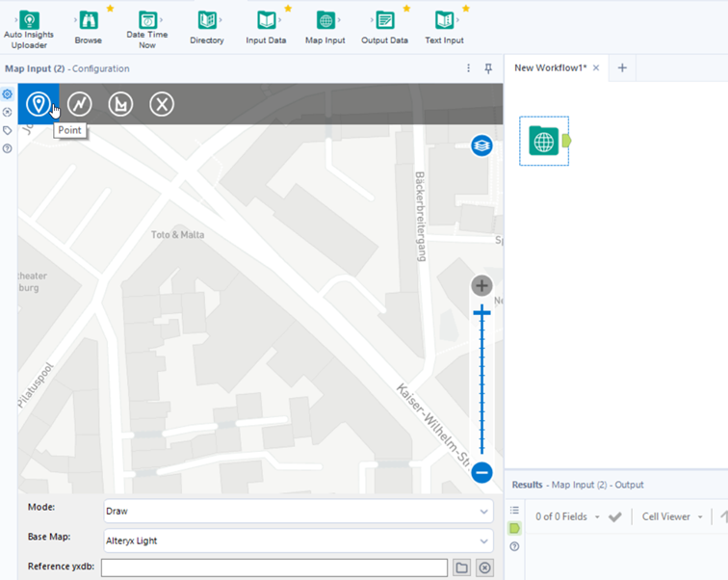This screenshot has height=580, width=728.
Task: Click the map zoom out minus button
Action: 482,472
